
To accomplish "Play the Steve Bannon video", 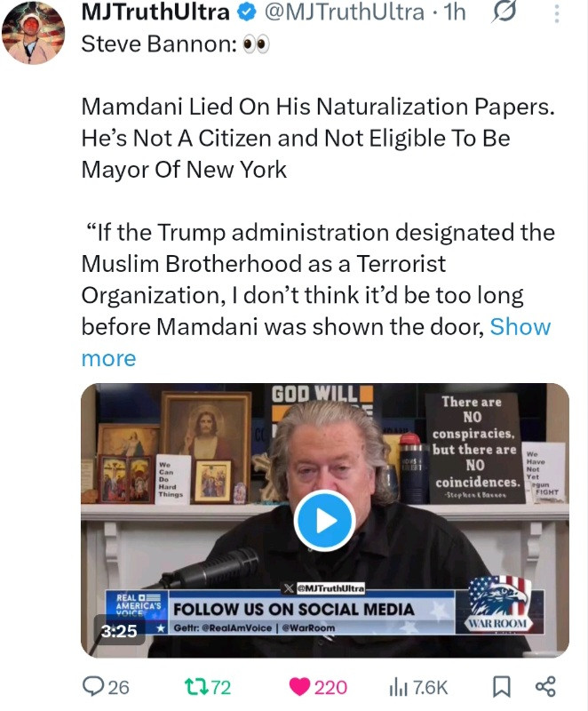I will tap(324, 521).
